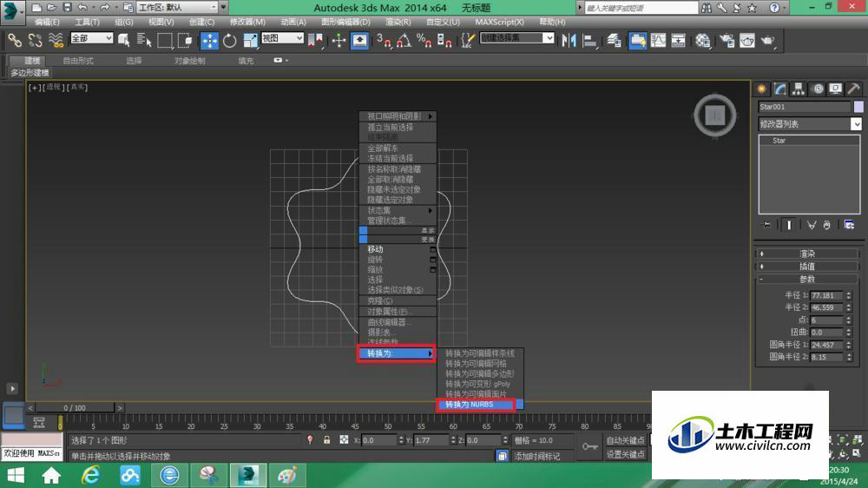This screenshot has height=488, width=868.
Task: Click 多边形建模 panel label
Action: [30, 73]
